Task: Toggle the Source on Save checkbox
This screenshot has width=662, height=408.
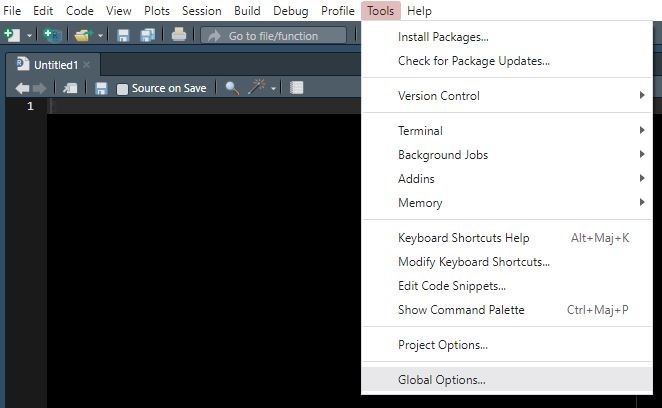Action: pos(123,88)
